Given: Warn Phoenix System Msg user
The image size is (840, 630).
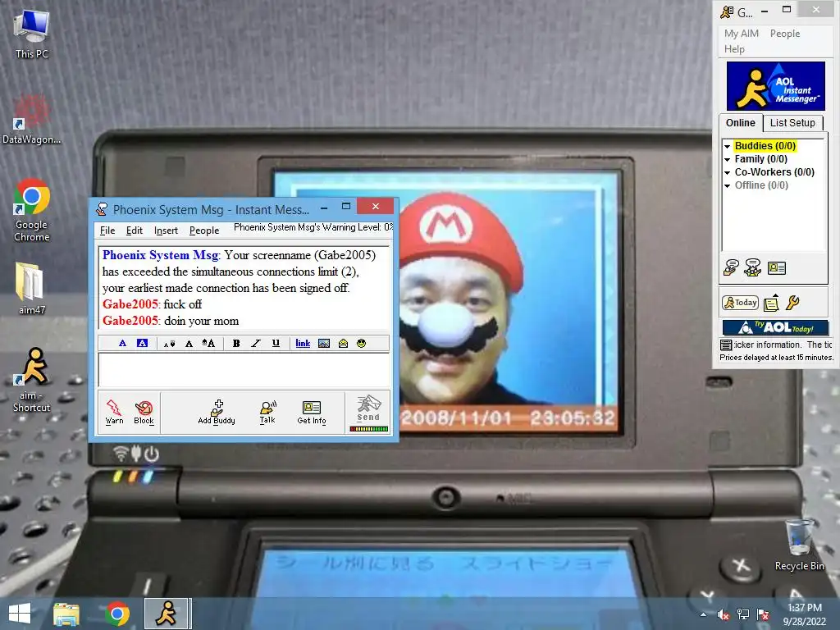Looking at the screenshot, I should (114, 412).
